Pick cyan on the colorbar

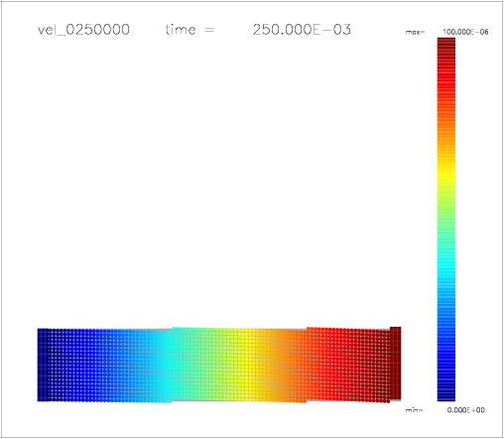tap(446, 268)
